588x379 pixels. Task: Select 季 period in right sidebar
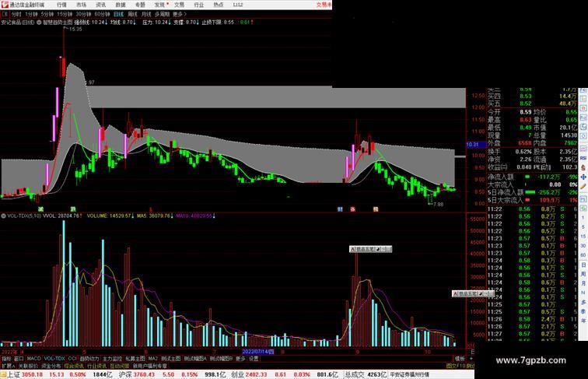[x=583, y=311]
